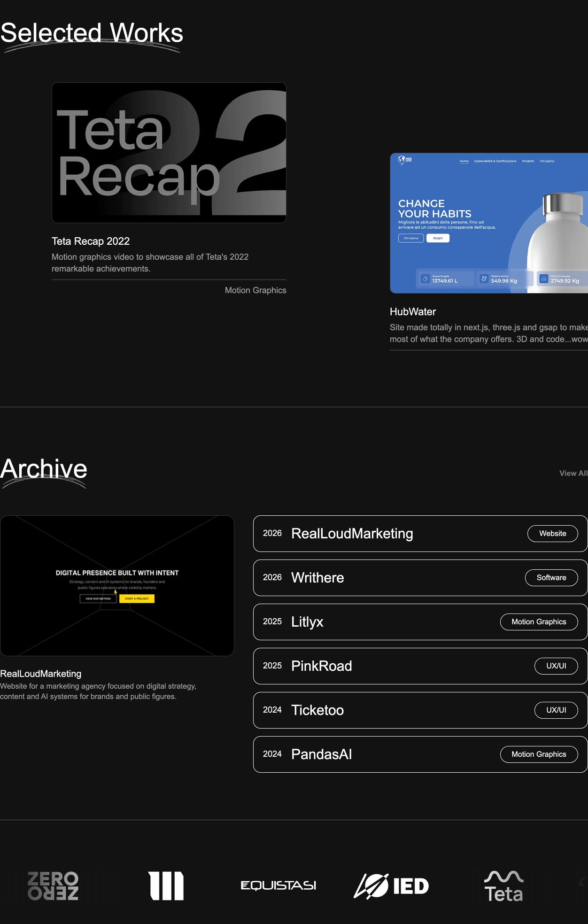The image size is (588, 924).
Task: Open the RealLoudMarketing archive preview image
Action: click(117, 586)
